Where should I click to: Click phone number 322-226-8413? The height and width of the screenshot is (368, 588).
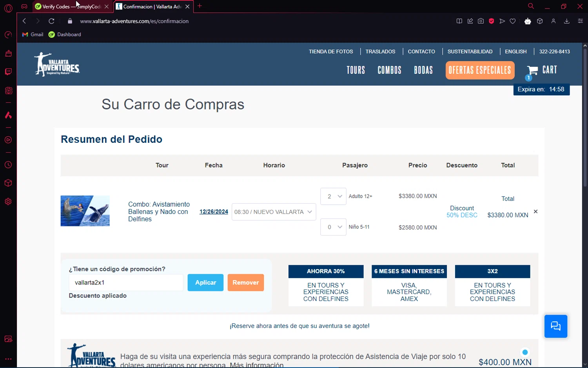[555, 51]
